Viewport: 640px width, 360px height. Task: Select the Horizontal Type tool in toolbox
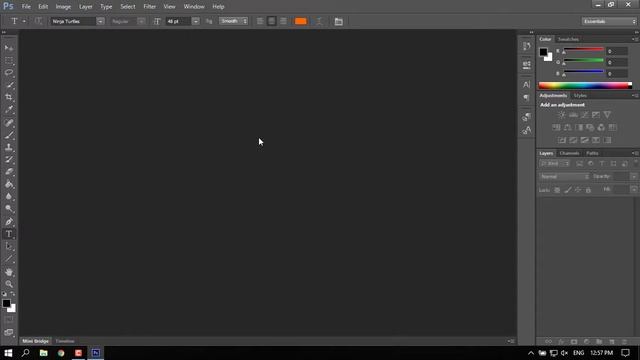click(x=9, y=234)
